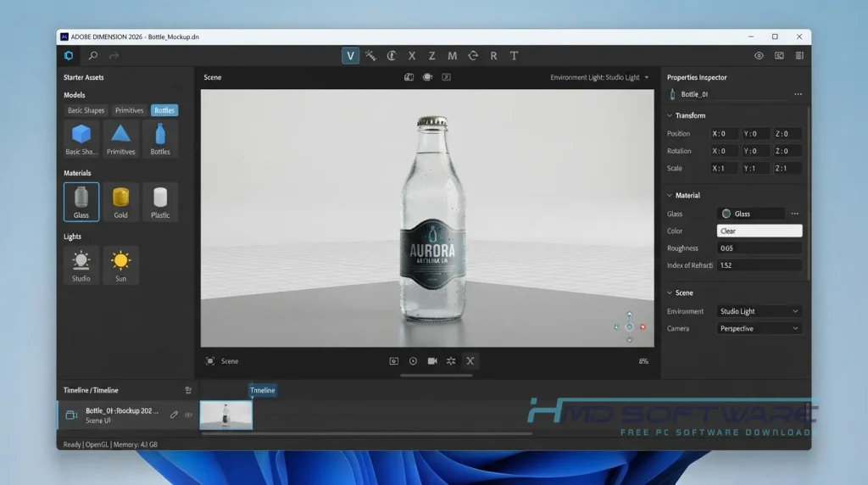Edit the Bottle_01 timeline track pencil icon
Viewport: 868px width, 485px height.
174,415
